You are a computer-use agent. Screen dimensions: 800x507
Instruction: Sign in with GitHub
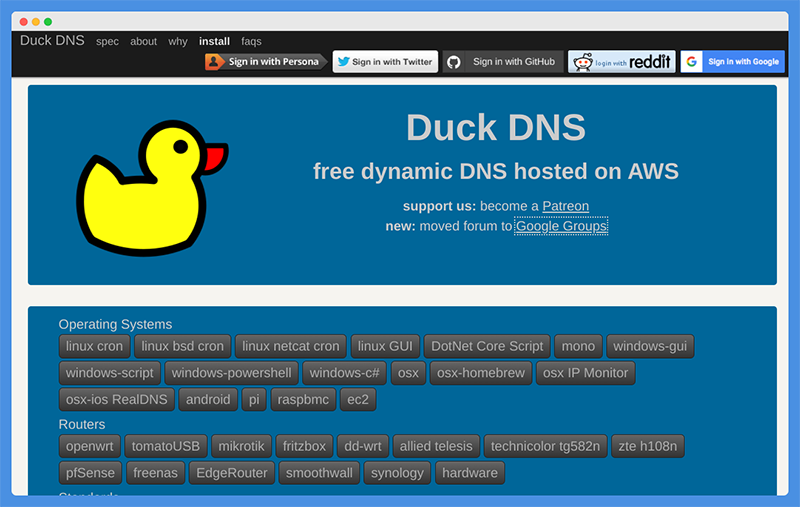503,62
